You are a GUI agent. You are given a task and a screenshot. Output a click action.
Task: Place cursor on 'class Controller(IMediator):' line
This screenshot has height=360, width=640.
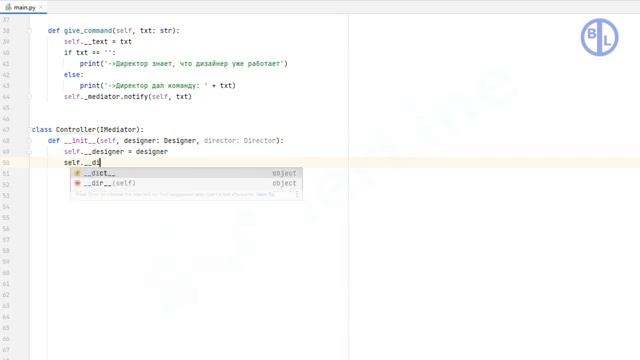click(88, 130)
